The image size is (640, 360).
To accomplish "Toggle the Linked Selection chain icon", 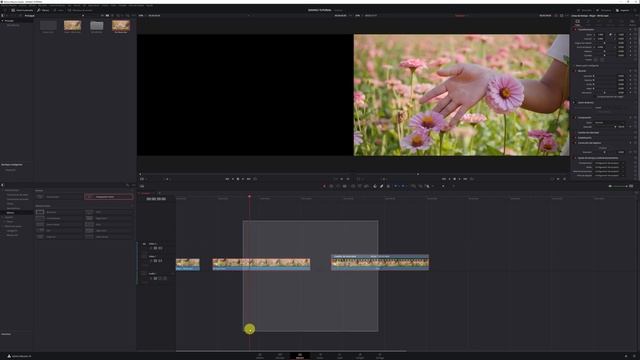I will coord(382,186).
